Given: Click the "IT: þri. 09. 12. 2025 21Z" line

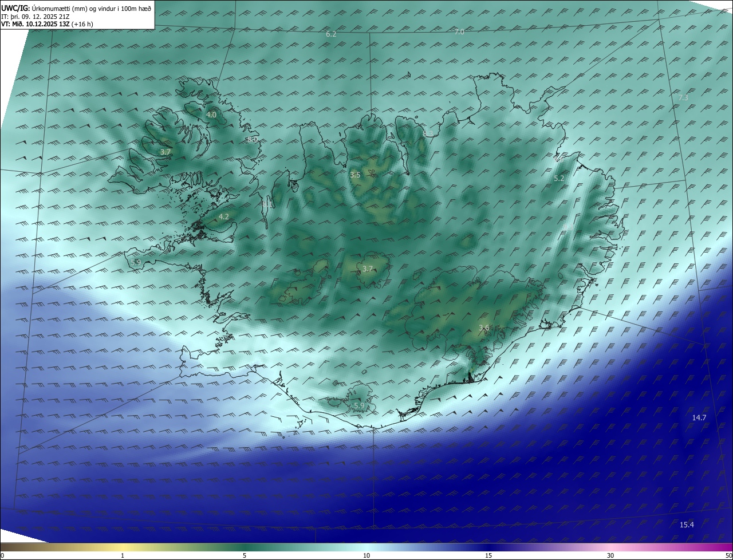Looking at the screenshot, I should coord(34,17).
